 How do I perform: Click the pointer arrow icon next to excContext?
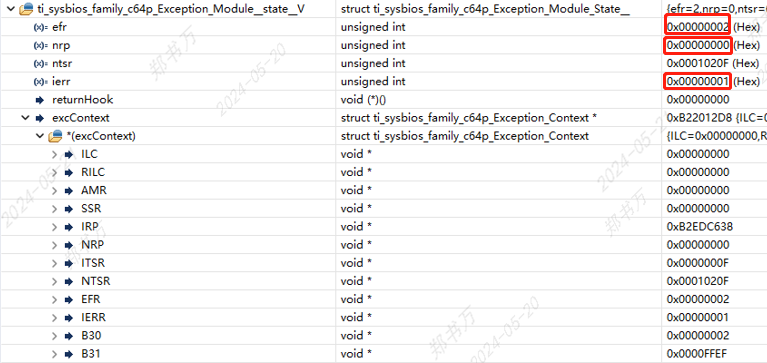[40, 118]
